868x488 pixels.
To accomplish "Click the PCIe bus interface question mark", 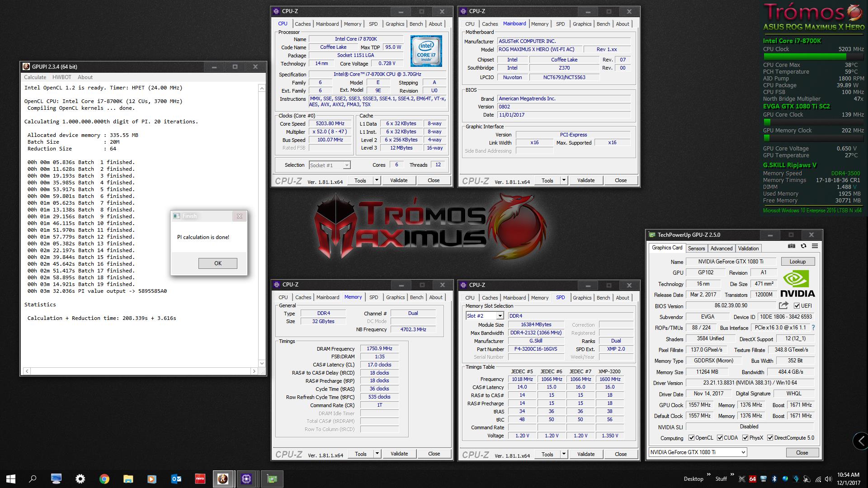I will point(813,328).
